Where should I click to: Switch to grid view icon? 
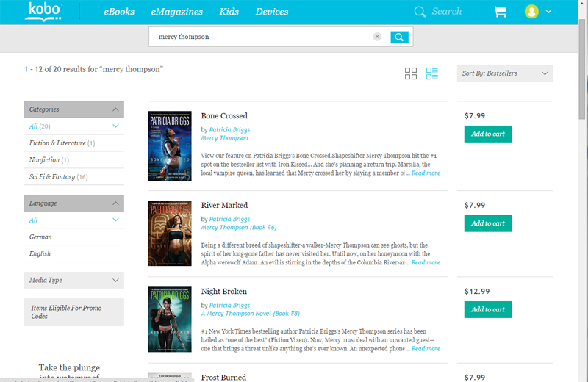pyautogui.click(x=411, y=73)
